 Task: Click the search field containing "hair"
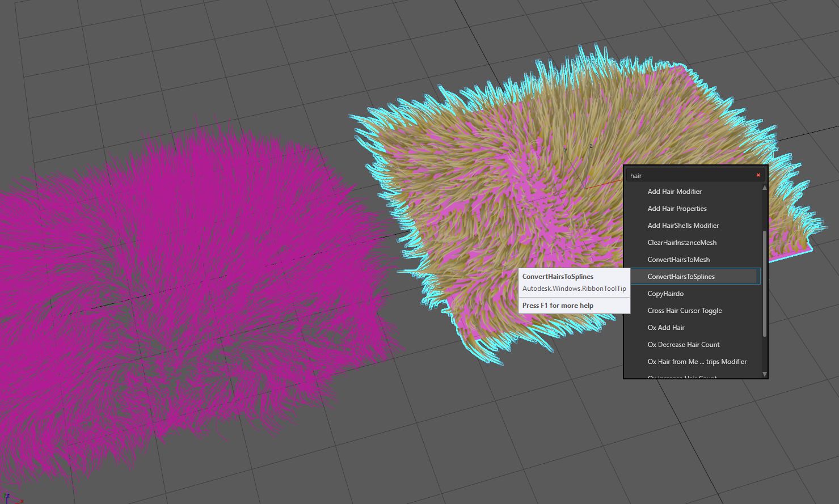(x=689, y=176)
